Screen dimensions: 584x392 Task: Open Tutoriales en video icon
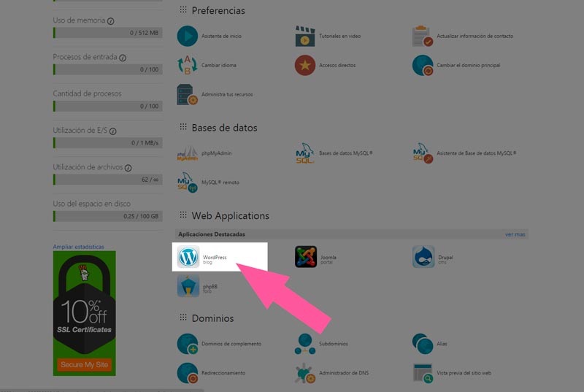306,36
